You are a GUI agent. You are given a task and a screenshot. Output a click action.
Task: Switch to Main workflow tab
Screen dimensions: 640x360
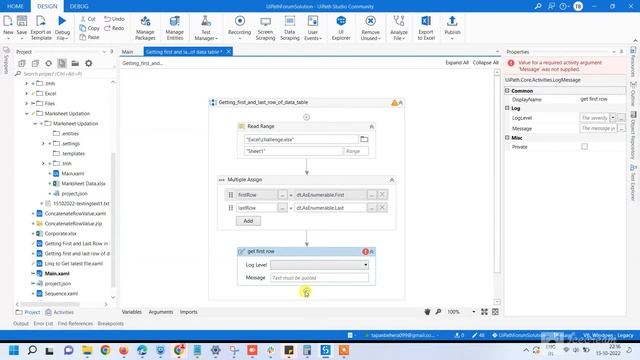click(127, 52)
